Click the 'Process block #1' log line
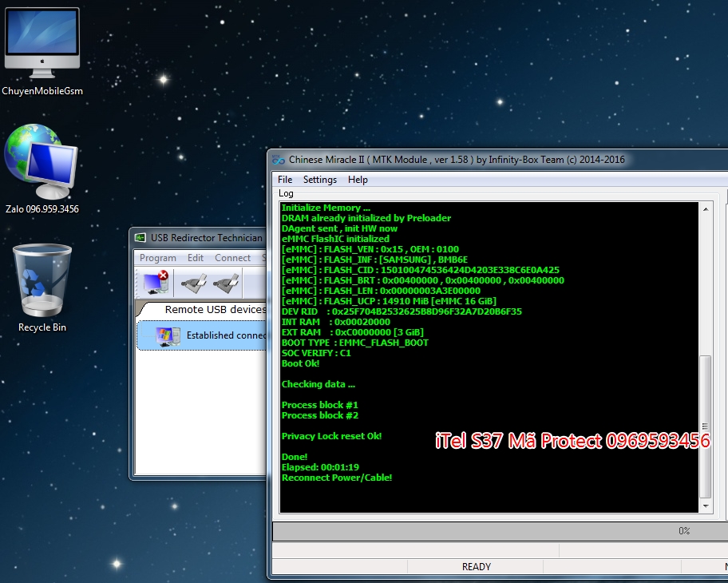The height and width of the screenshot is (583, 728). (x=320, y=405)
